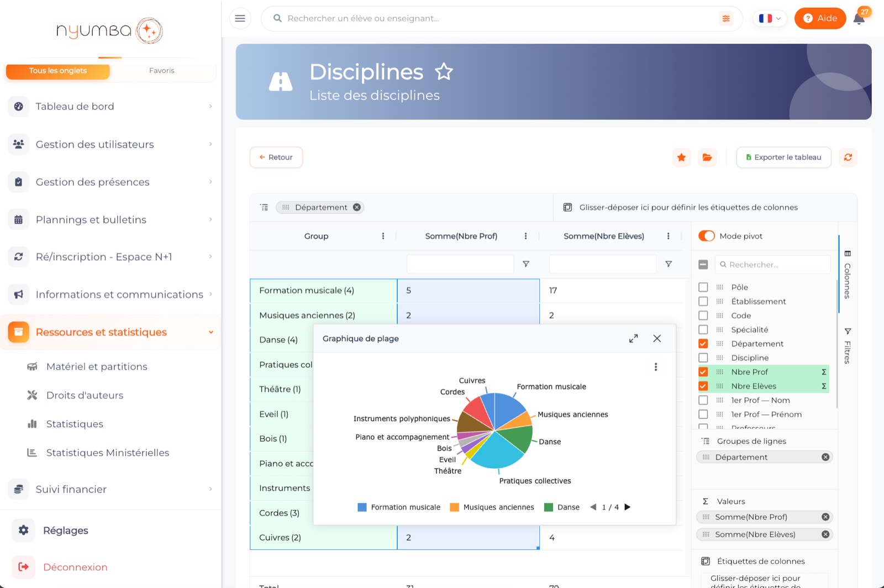This screenshot has width=884, height=588.
Task: Open the hamburger menu icon
Action: pyautogui.click(x=240, y=18)
